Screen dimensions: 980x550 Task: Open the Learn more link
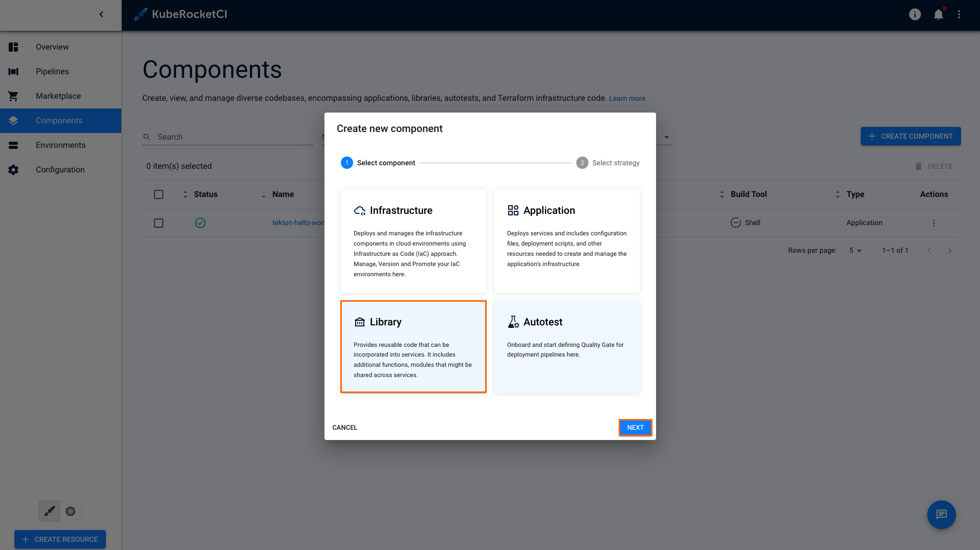(627, 98)
